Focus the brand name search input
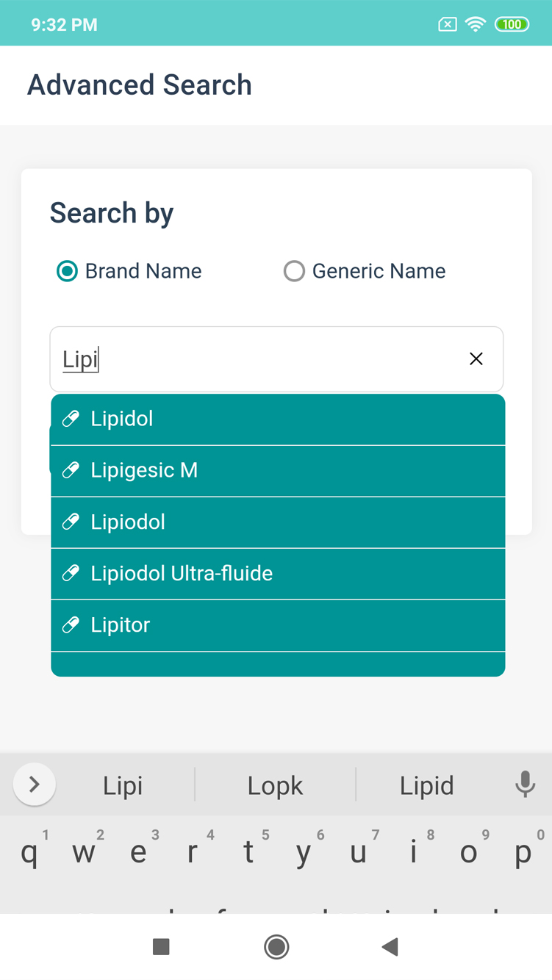Image resolution: width=552 pixels, height=980 pixels. tap(257, 359)
